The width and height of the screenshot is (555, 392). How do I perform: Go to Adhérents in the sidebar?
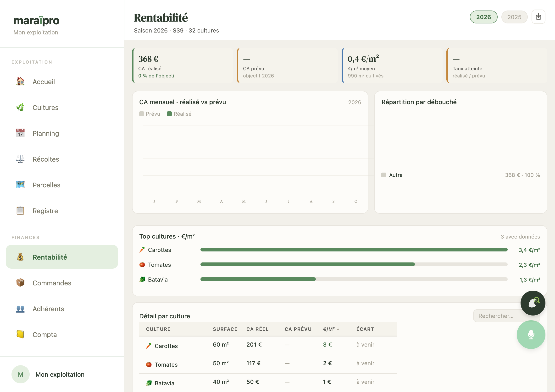coord(62,309)
